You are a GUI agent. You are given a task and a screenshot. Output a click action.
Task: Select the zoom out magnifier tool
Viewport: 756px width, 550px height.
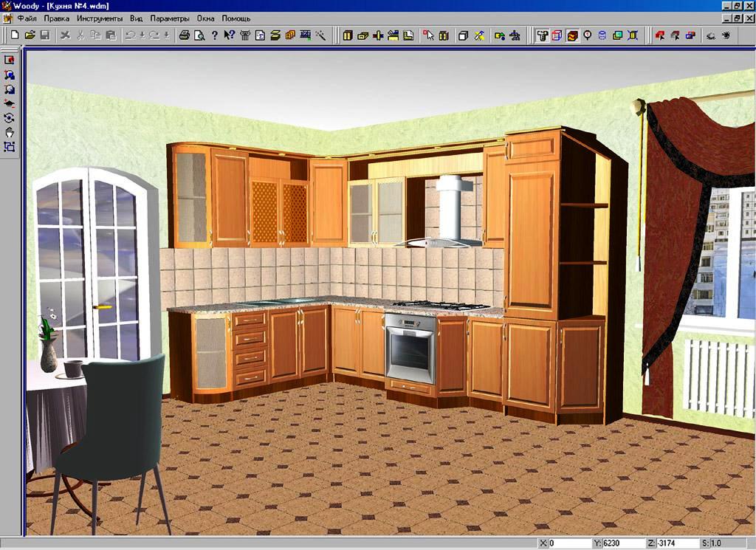(10, 89)
